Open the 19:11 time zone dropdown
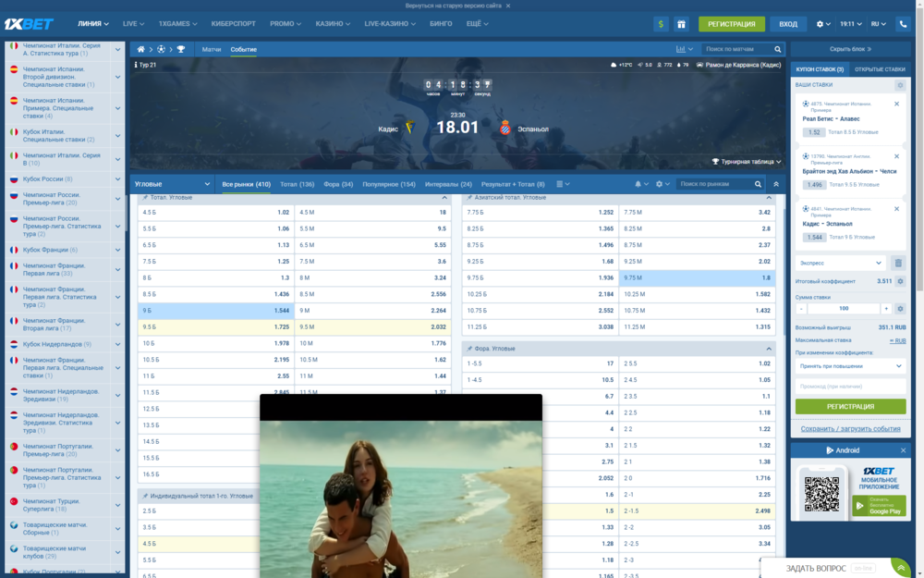Viewport: 924px width, 578px height. (851, 24)
